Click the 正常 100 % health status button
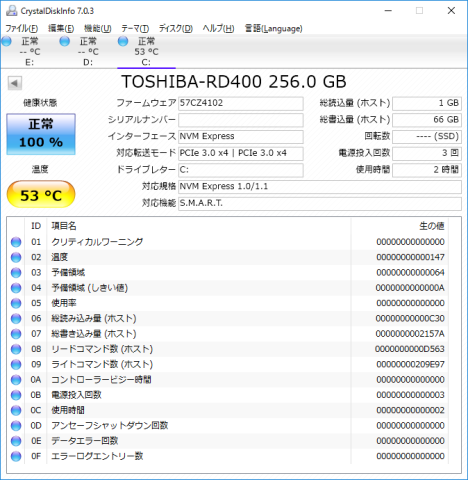 coord(41,134)
